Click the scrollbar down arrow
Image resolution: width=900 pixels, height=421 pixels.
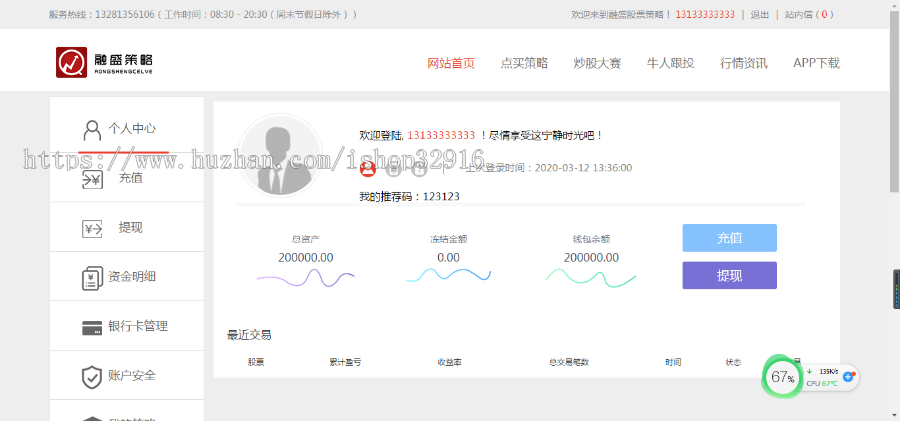click(894, 416)
